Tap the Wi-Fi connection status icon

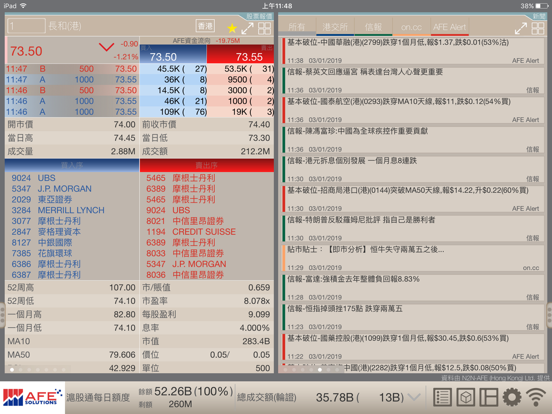coord(536,397)
